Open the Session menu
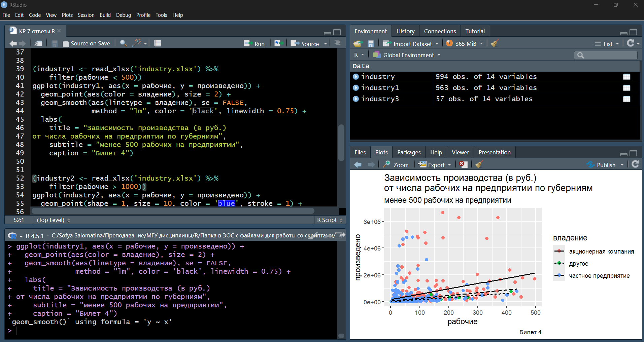Viewport: 644px width, 342px height. click(86, 15)
